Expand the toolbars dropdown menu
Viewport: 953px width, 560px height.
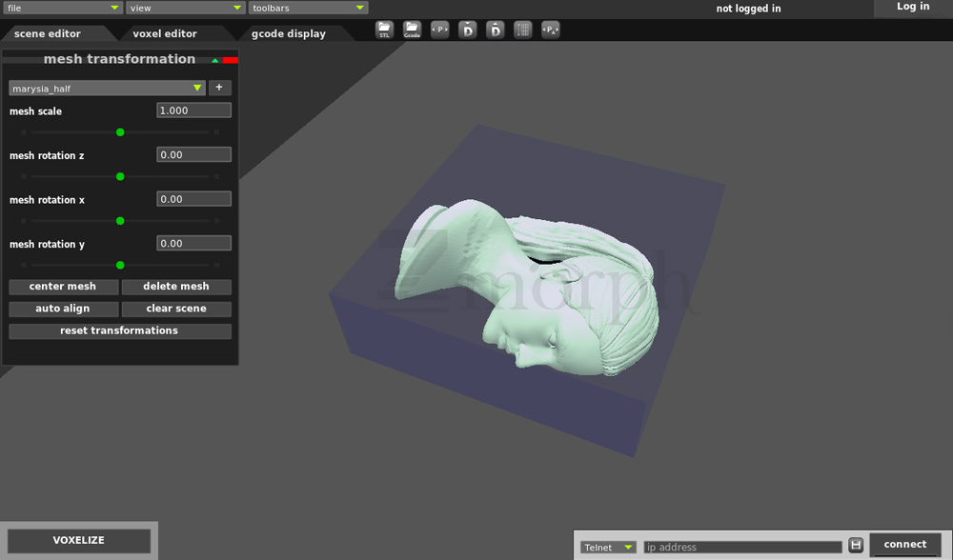coord(309,8)
